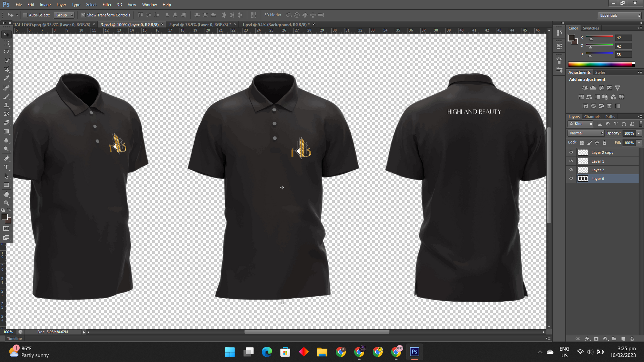Create a new layer in Layers panel

pos(623,339)
